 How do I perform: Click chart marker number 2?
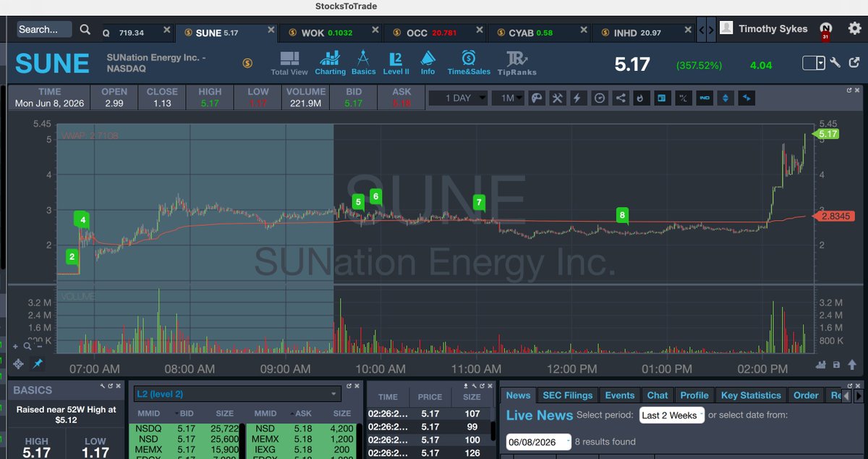72,256
